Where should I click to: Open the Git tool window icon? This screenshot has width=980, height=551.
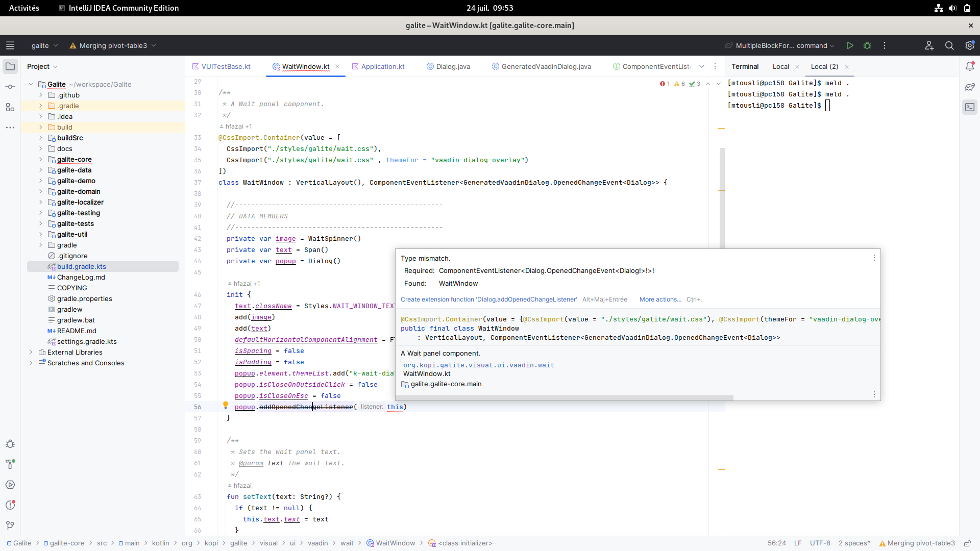(x=10, y=525)
